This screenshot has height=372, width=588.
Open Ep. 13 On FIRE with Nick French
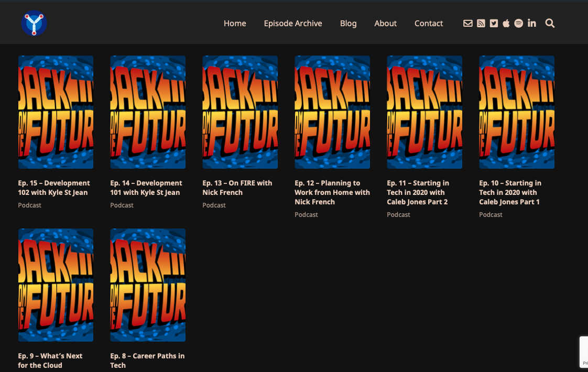pos(237,188)
